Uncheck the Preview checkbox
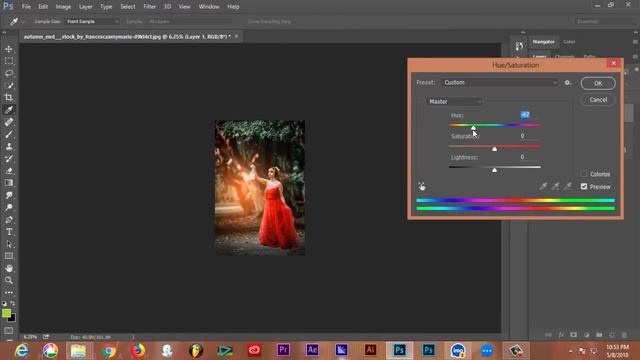Image resolution: width=640 pixels, height=360 pixels. (584, 187)
